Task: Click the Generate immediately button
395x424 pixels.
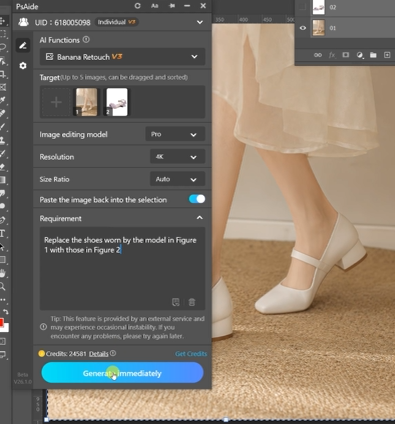Action: pyautogui.click(x=122, y=373)
